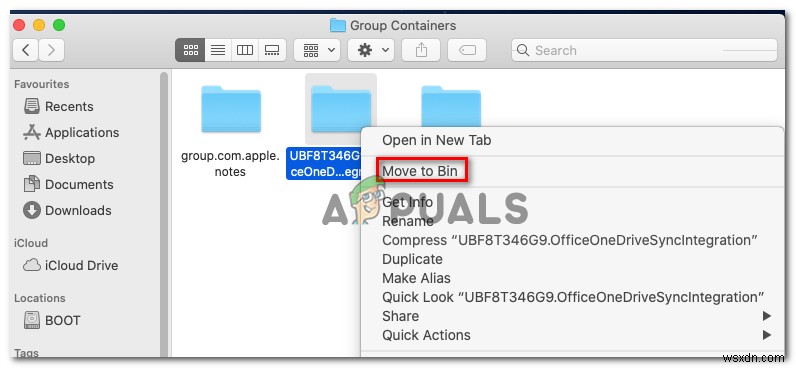Choose Duplicate from context menu

412,259
